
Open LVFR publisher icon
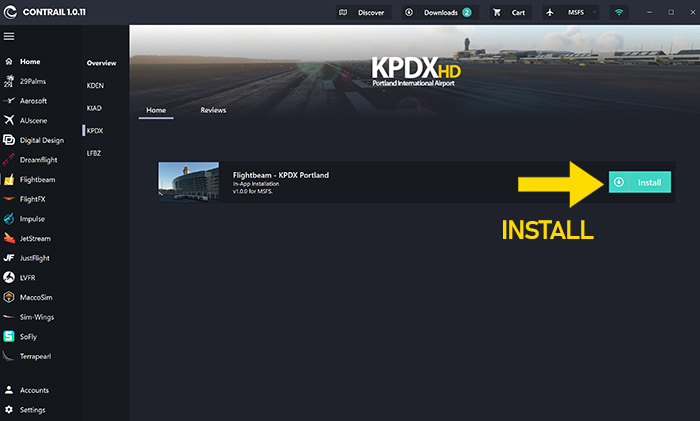(9, 278)
